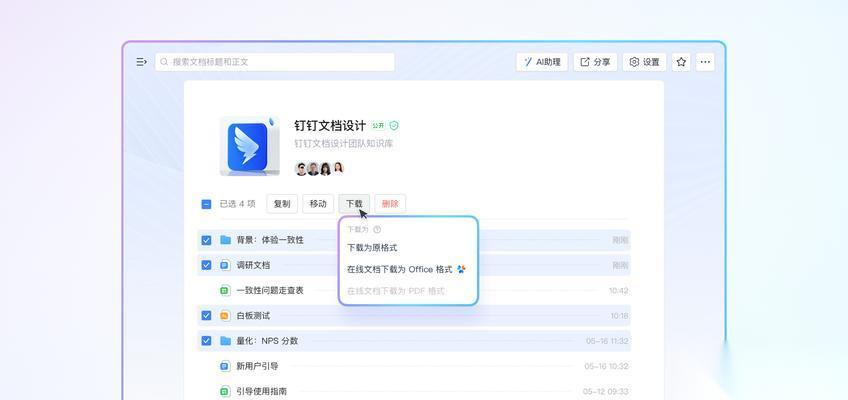Viewport: 848px width, 400px height.
Task: Expand the 下载 dropdown button
Action: (354, 204)
